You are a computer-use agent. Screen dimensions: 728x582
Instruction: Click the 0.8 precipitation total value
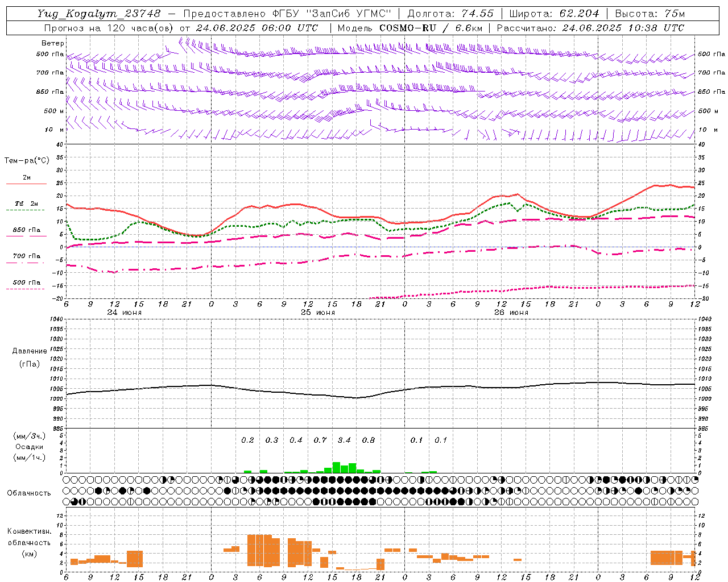[369, 440]
